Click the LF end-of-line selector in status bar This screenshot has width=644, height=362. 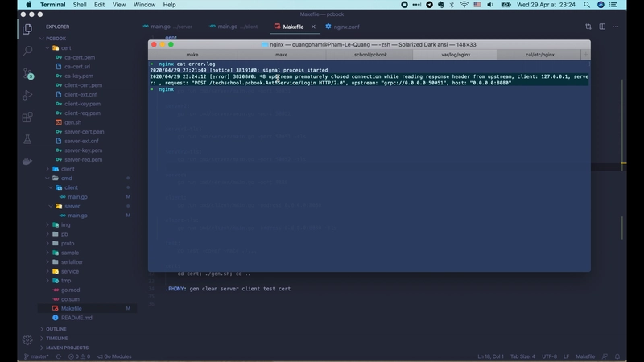click(x=566, y=356)
